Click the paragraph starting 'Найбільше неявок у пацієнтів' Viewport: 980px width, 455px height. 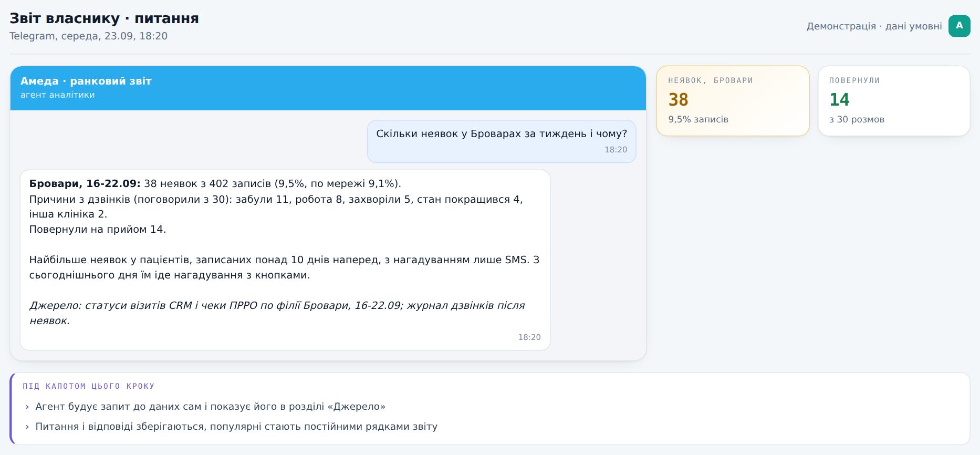[x=284, y=267]
